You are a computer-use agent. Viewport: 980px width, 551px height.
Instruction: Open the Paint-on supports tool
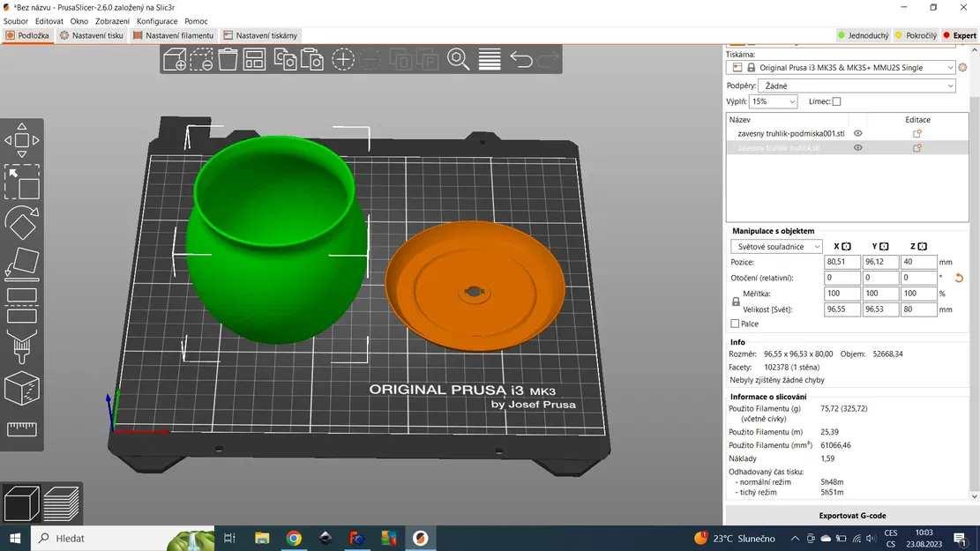coord(22,346)
